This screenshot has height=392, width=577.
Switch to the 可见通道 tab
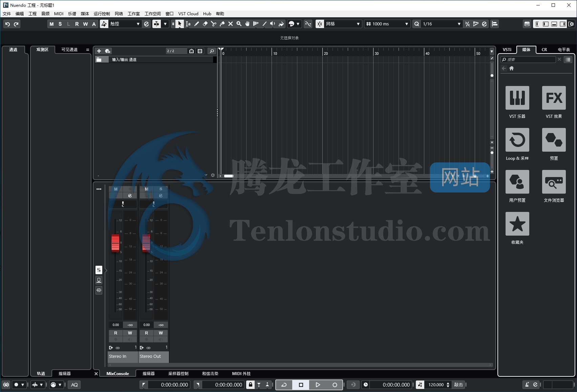(69, 50)
